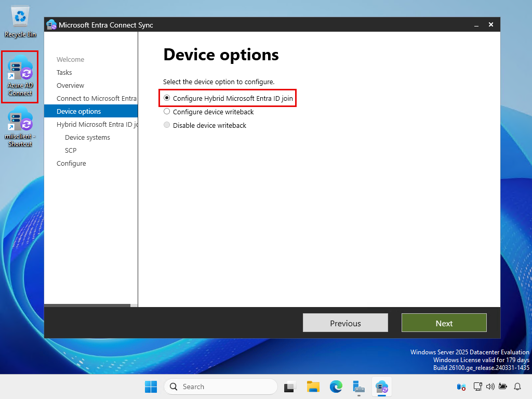This screenshot has width=532, height=399.
Task: Click the 'Select the device option to configure.' text
Action: tap(219, 82)
